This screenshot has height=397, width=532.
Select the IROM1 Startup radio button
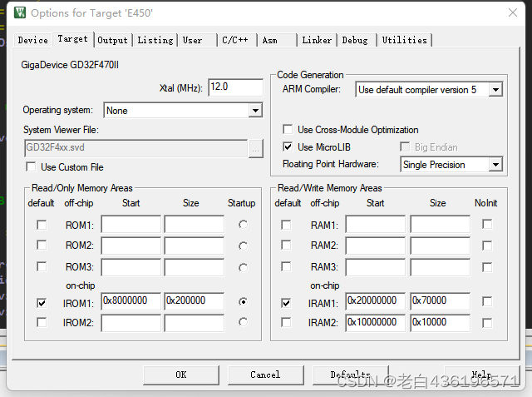pos(243,301)
